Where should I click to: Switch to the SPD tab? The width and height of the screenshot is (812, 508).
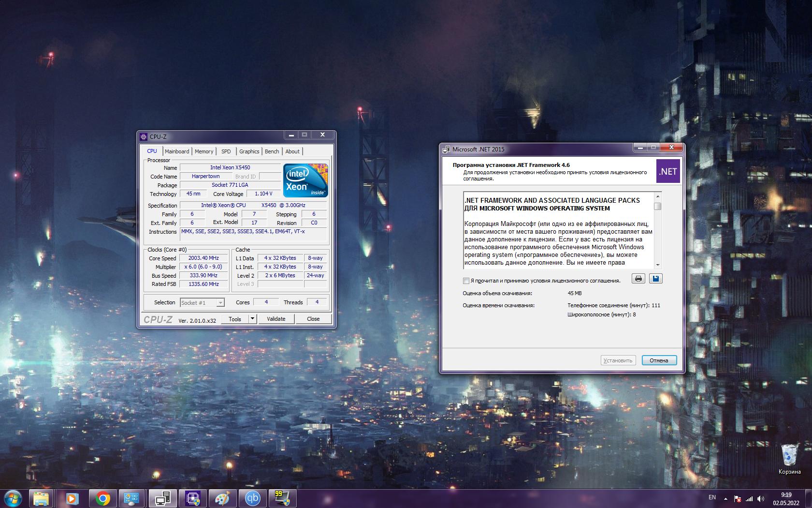tap(226, 151)
